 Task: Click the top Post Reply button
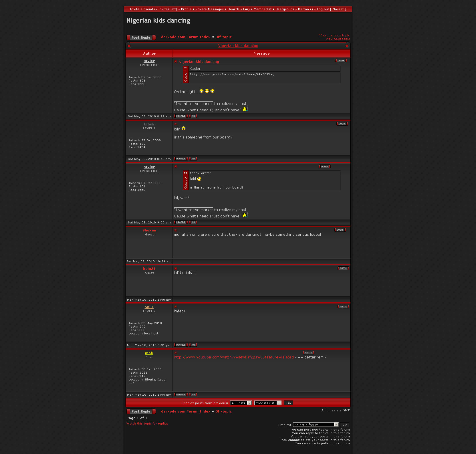141,37
